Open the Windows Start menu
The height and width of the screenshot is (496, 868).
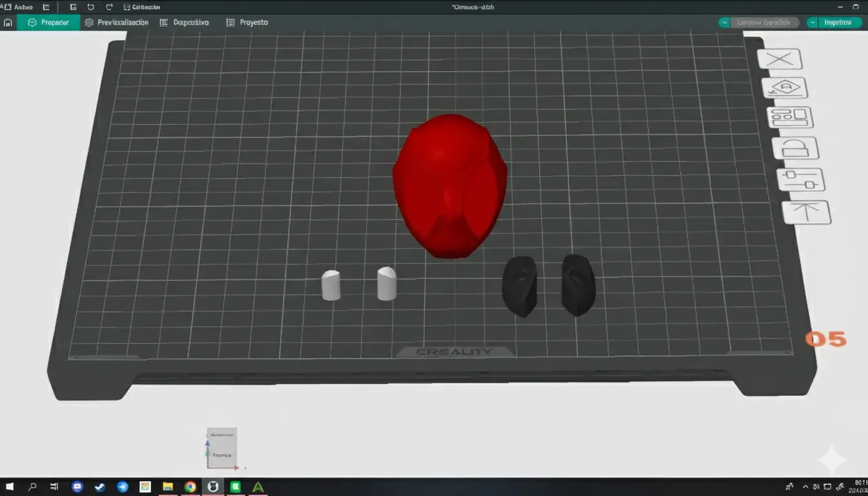10,487
